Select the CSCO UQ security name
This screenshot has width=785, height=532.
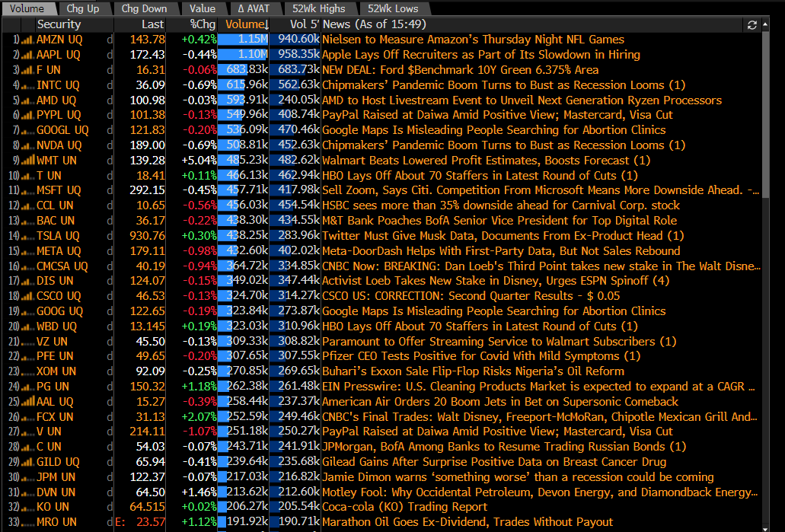pyautogui.click(x=59, y=296)
